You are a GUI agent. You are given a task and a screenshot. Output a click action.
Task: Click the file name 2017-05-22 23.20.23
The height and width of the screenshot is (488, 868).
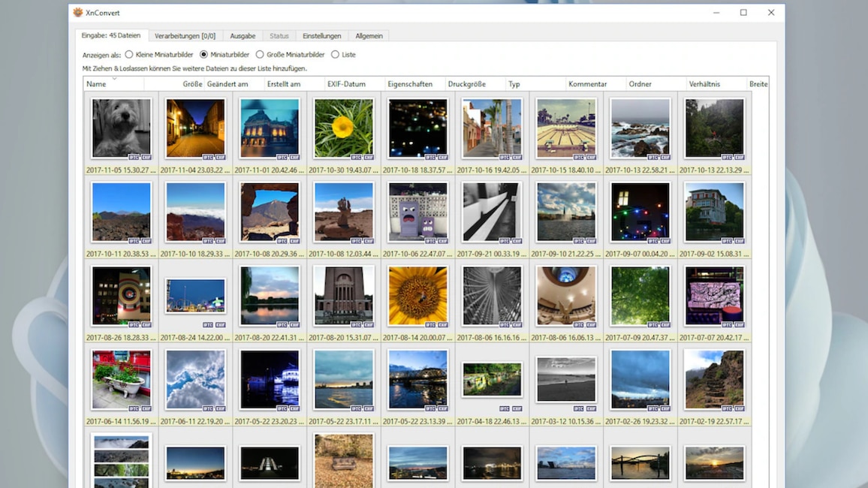coord(269,421)
